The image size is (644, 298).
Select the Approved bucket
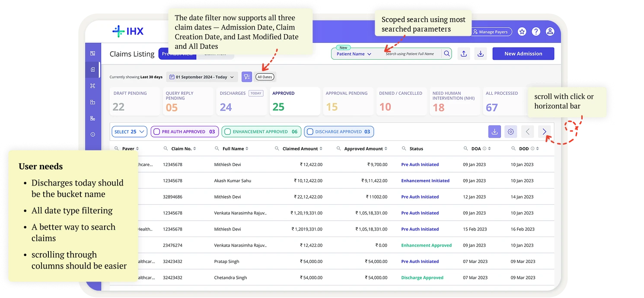pos(295,101)
